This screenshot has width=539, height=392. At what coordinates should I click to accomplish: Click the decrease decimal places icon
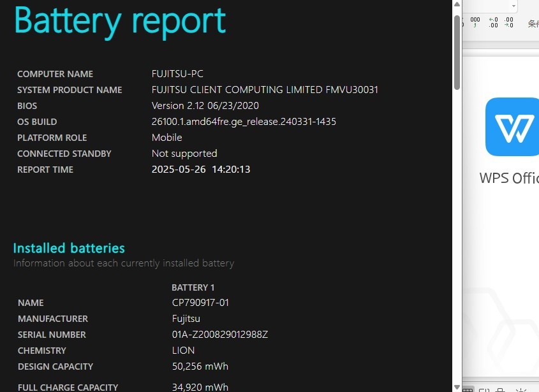509,22
